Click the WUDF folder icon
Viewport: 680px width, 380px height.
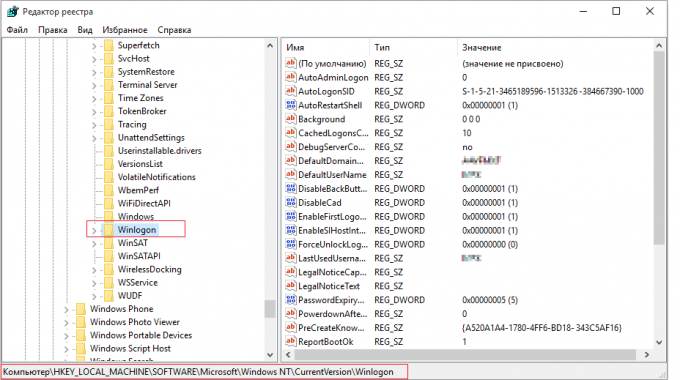[x=109, y=296]
